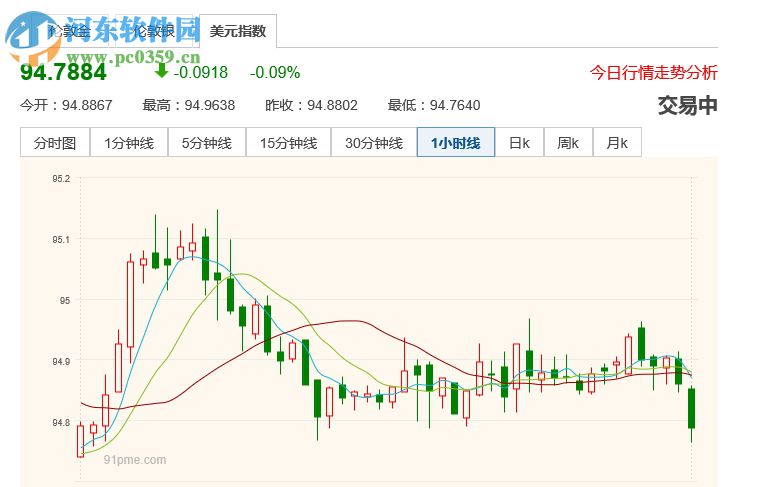Click the 95.1 y-axis label
Image resolution: width=761 pixels, height=487 pixels.
[61, 239]
